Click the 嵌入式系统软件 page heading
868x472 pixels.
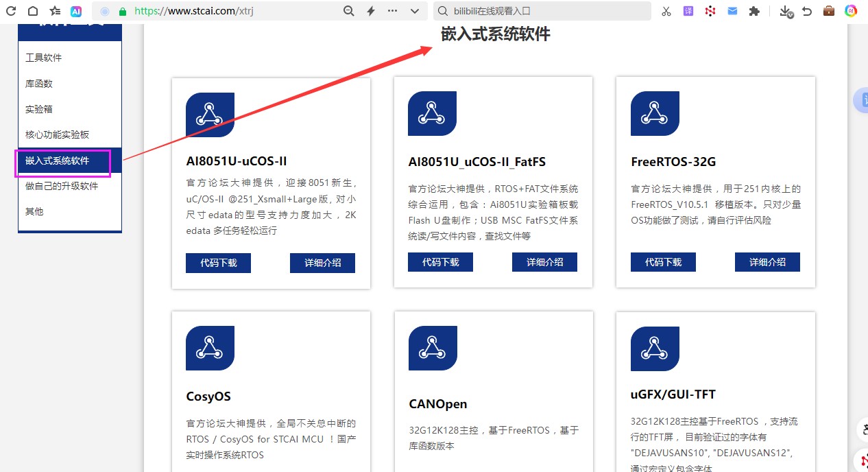pyautogui.click(x=496, y=34)
